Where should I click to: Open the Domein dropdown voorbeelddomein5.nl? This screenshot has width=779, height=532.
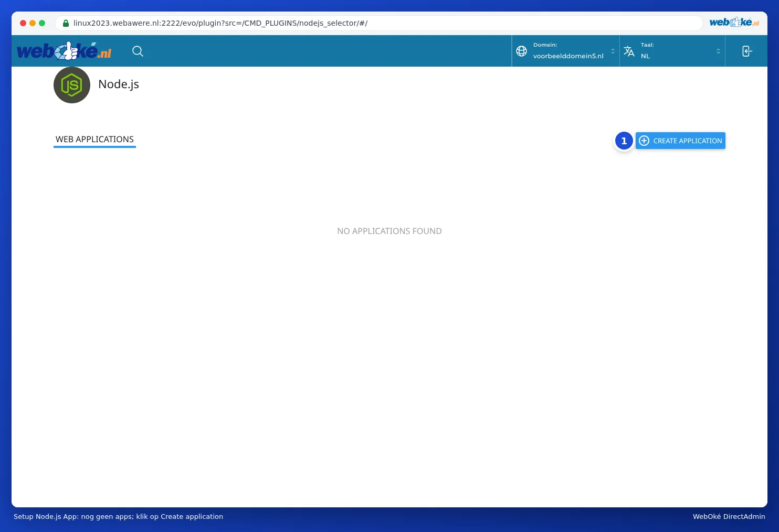566,51
